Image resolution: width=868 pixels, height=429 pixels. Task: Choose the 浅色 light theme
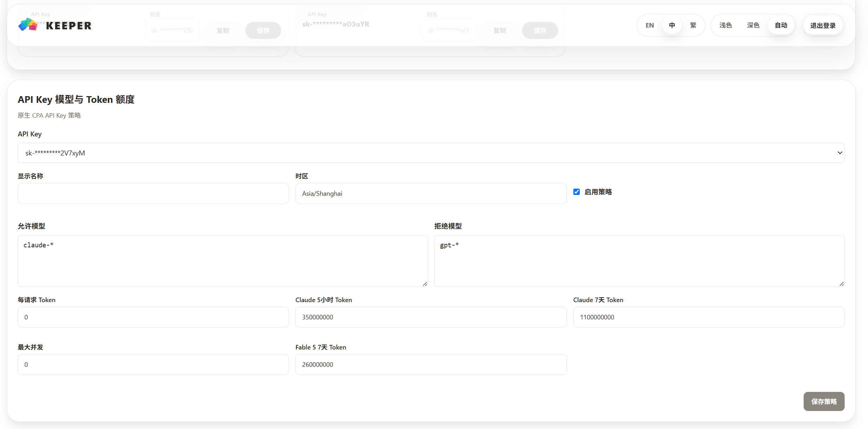(x=725, y=25)
